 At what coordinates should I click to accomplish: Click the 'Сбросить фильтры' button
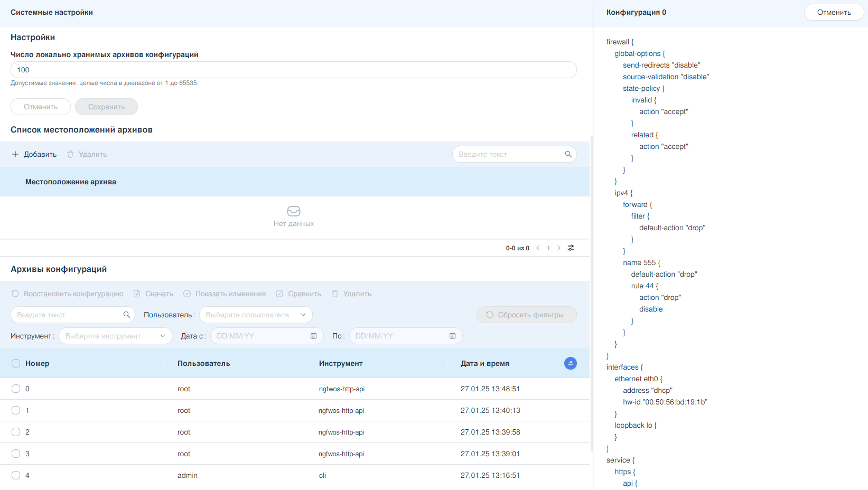coord(526,315)
